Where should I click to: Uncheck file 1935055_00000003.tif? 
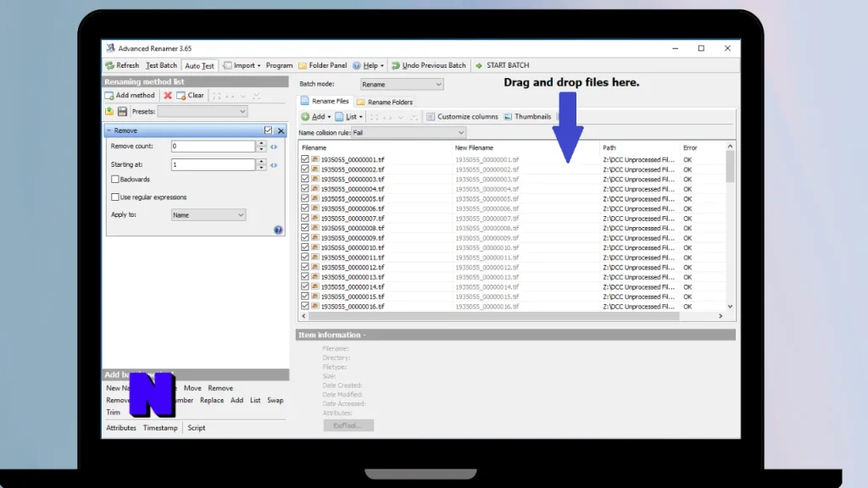click(305, 179)
